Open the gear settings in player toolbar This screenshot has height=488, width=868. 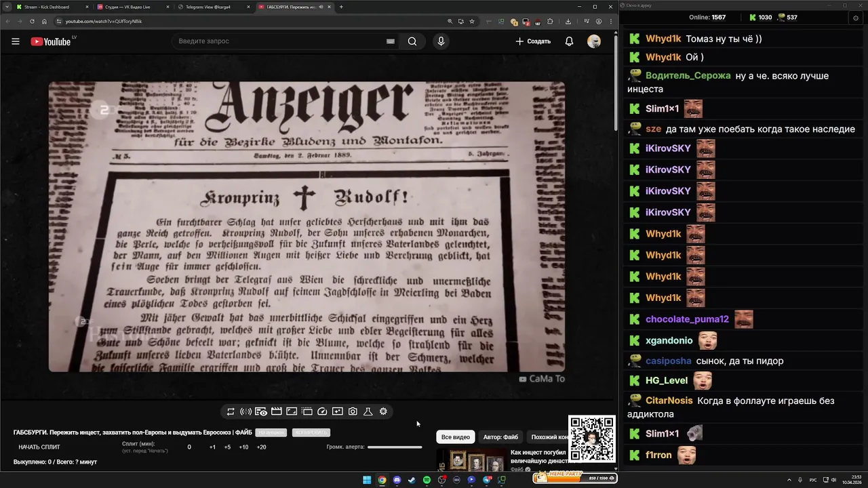tap(383, 411)
